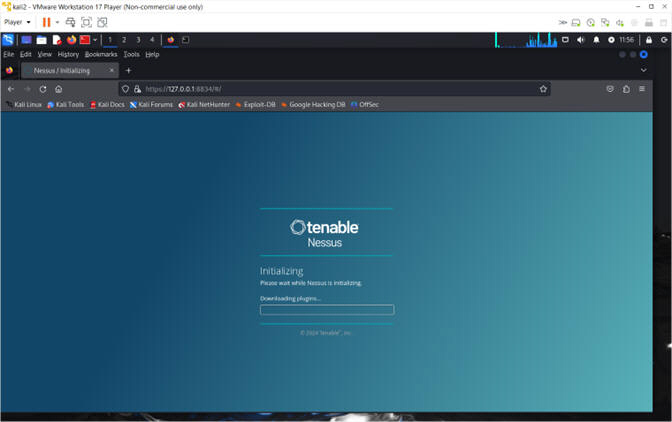Open Firefox Help menu
Viewport: 672px width, 422px height.
pyautogui.click(x=152, y=54)
